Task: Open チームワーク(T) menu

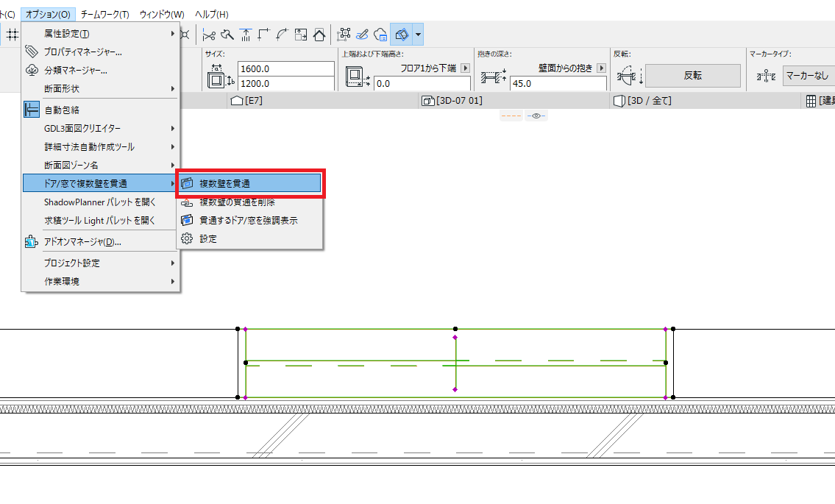Action: coord(105,15)
